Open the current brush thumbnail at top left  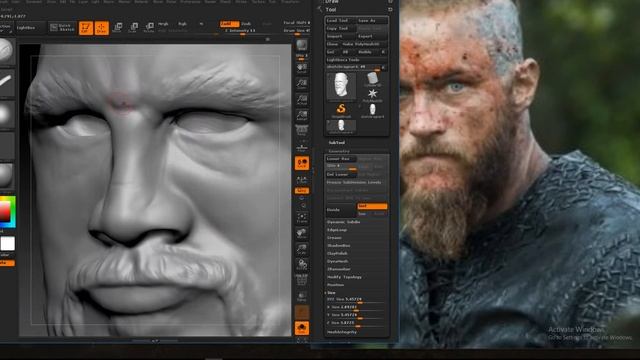pos(6,51)
